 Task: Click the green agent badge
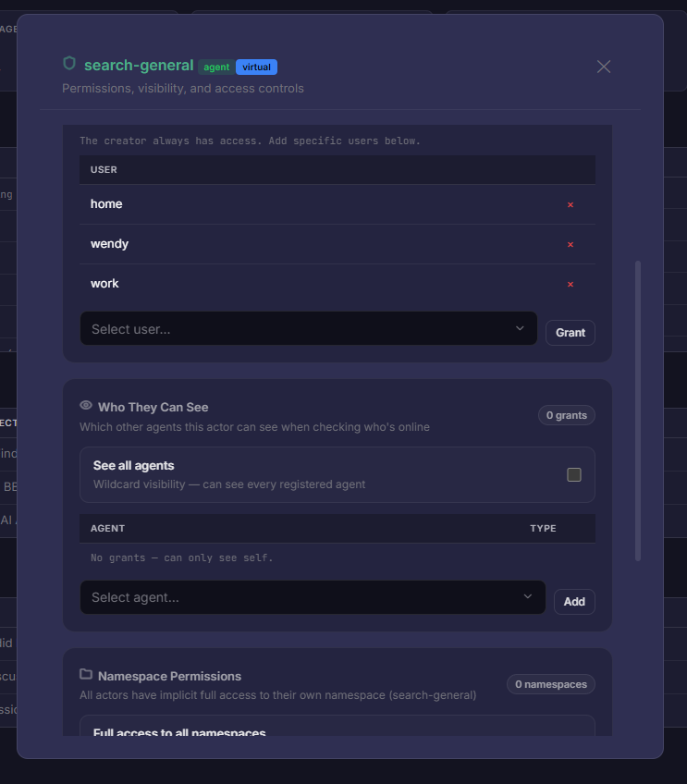216,67
